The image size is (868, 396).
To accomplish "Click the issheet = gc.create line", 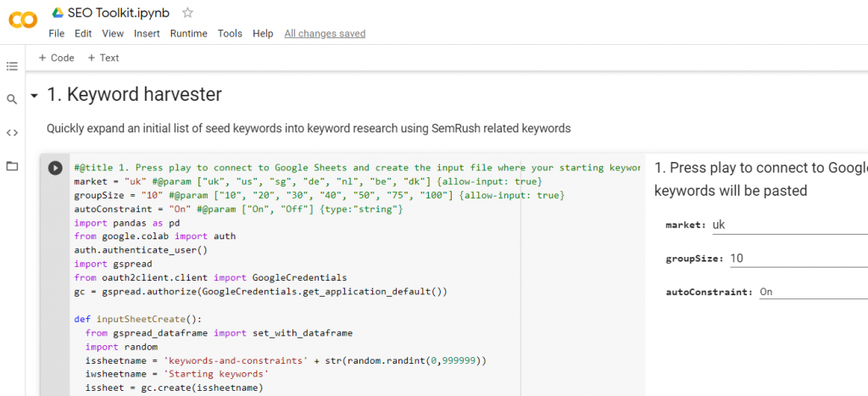I will click(x=175, y=388).
